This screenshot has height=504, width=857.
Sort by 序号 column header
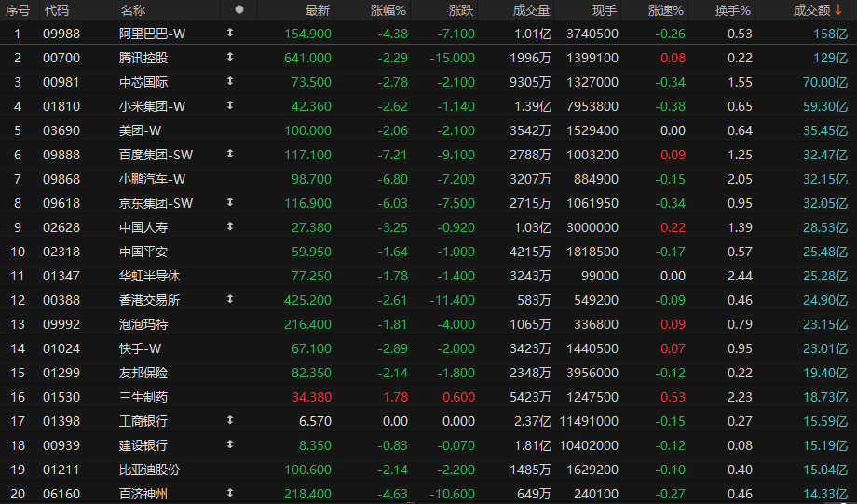(18, 10)
